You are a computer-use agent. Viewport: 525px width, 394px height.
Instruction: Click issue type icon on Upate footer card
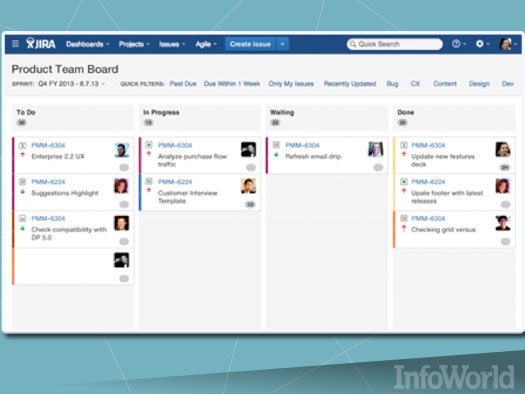404,181
